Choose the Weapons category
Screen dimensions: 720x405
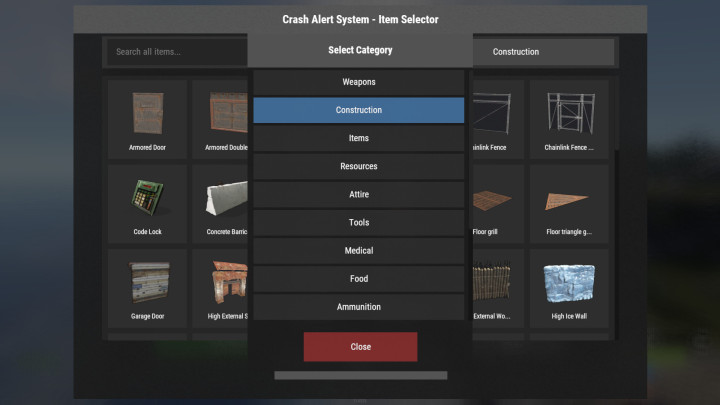pos(359,82)
